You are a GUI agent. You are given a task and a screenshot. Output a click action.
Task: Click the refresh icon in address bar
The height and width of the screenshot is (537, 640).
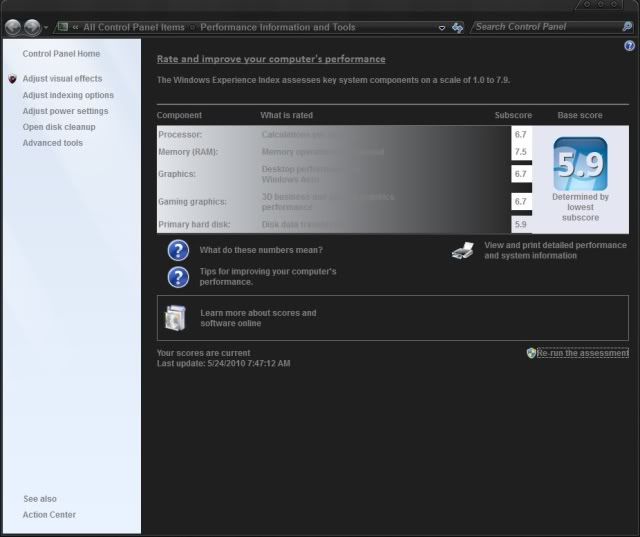tap(457, 27)
